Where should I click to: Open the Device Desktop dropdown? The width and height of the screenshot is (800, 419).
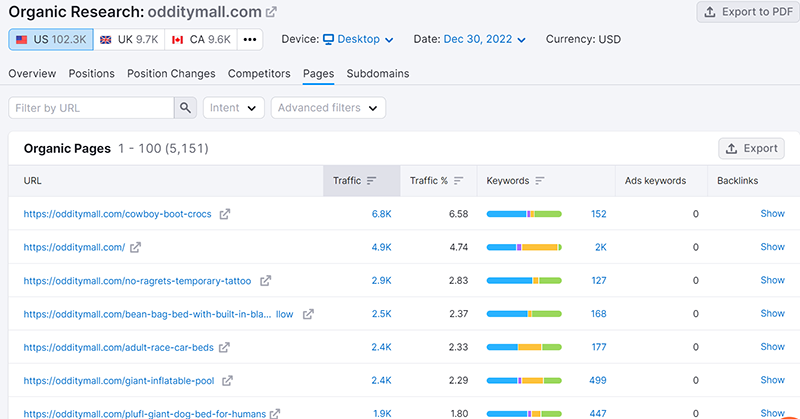[358, 39]
